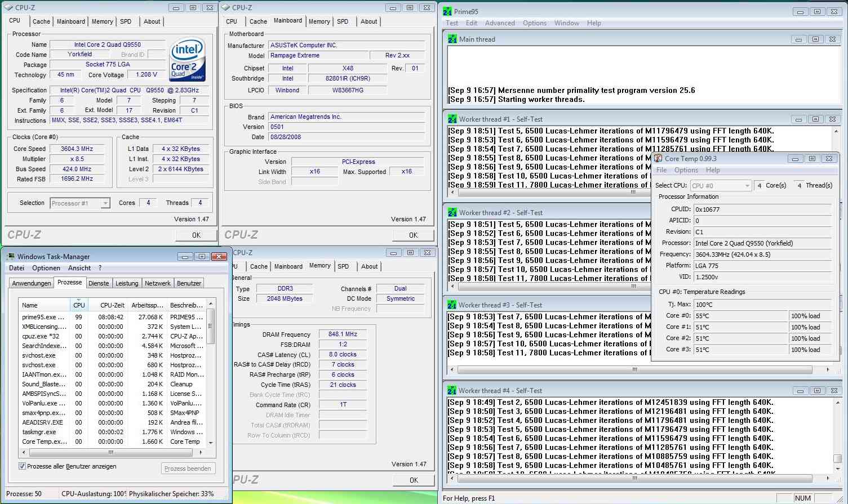Open the Select CPU dropdown in Core Temp
Screen dimensions: 848x504
tap(747, 185)
